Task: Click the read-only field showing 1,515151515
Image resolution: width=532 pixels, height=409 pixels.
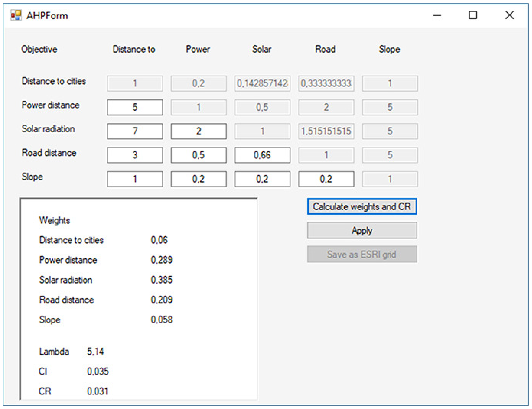Action: (326, 131)
